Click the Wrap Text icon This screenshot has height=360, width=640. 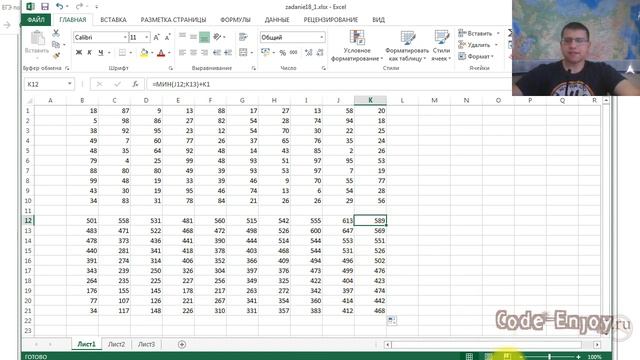[x=243, y=37]
